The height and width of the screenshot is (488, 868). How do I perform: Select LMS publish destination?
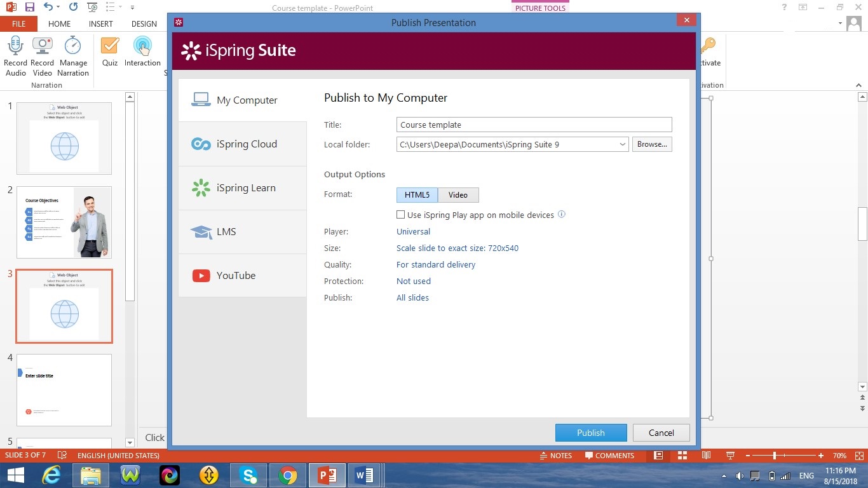click(242, 232)
